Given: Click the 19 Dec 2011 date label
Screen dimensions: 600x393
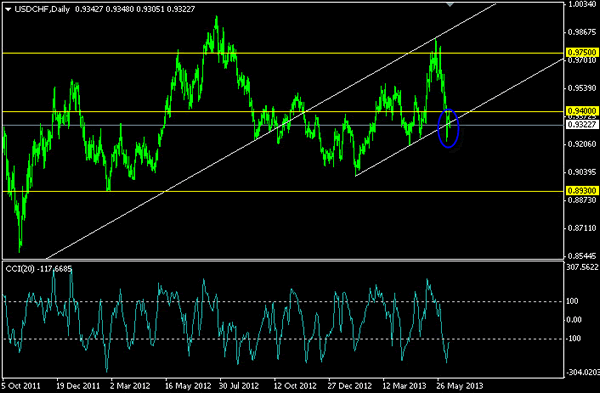Looking at the screenshot, I should 78,386.
